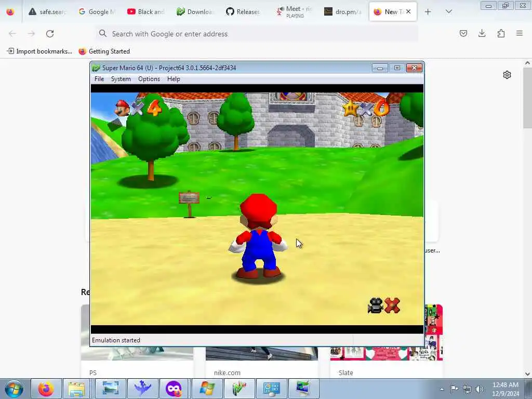
Task: Click the blue bird taskbar icon
Action: coord(142,389)
